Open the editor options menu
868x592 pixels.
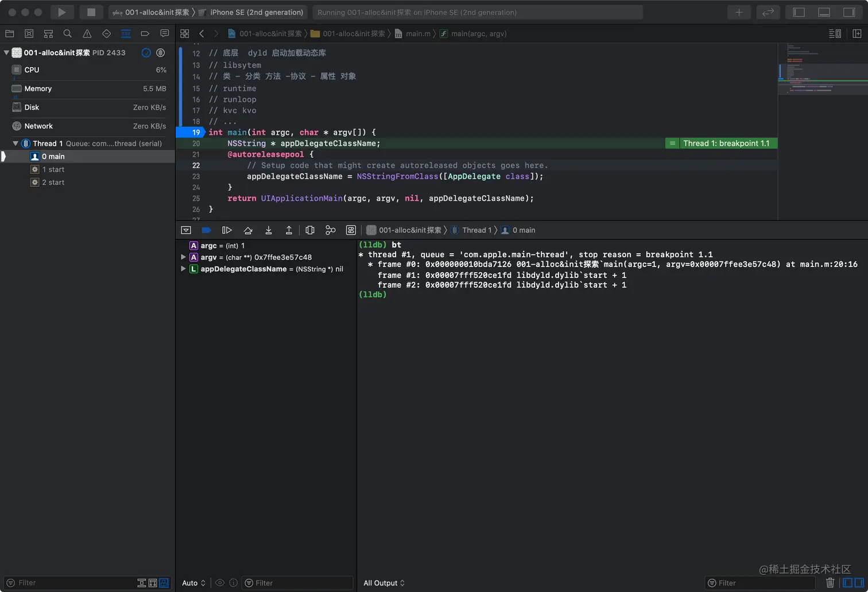(835, 34)
